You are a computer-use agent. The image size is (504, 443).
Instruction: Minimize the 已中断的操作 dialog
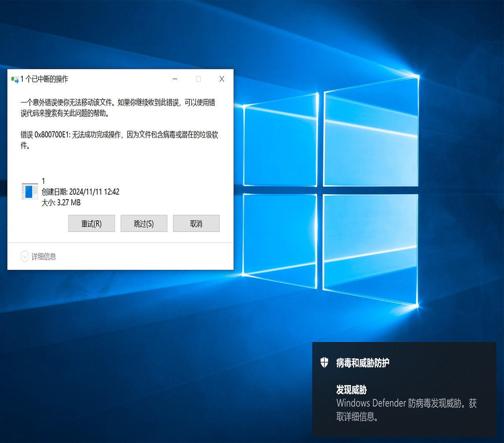pyautogui.click(x=175, y=79)
